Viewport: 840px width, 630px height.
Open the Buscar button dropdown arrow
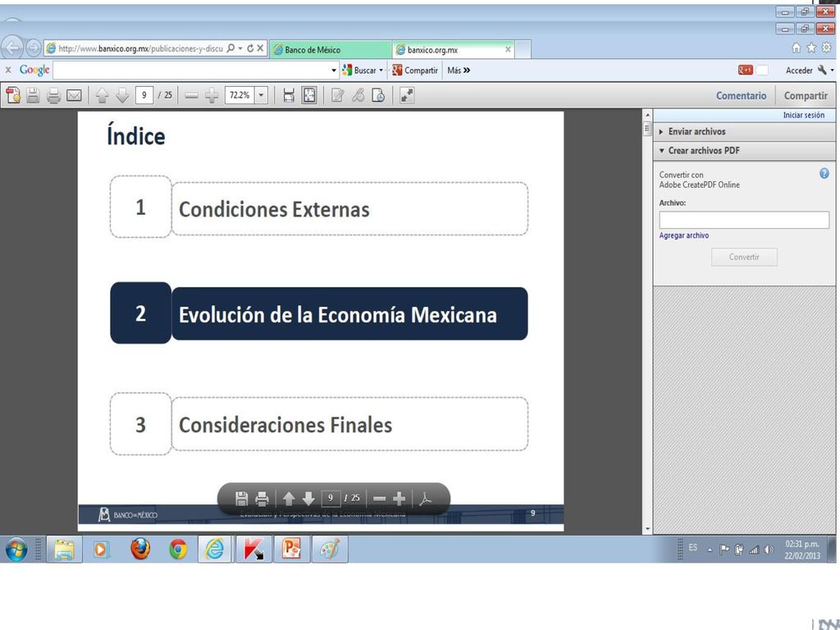pyautogui.click(x=381, y=71)
